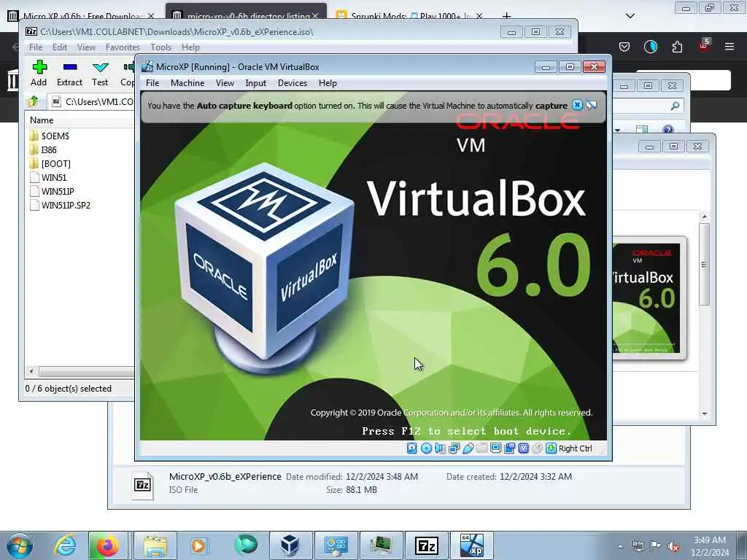The width and height of the screenshot is (747, 560).
Task: Dismiss the Auto capture keyboard notification
Action: click(578, 105)
